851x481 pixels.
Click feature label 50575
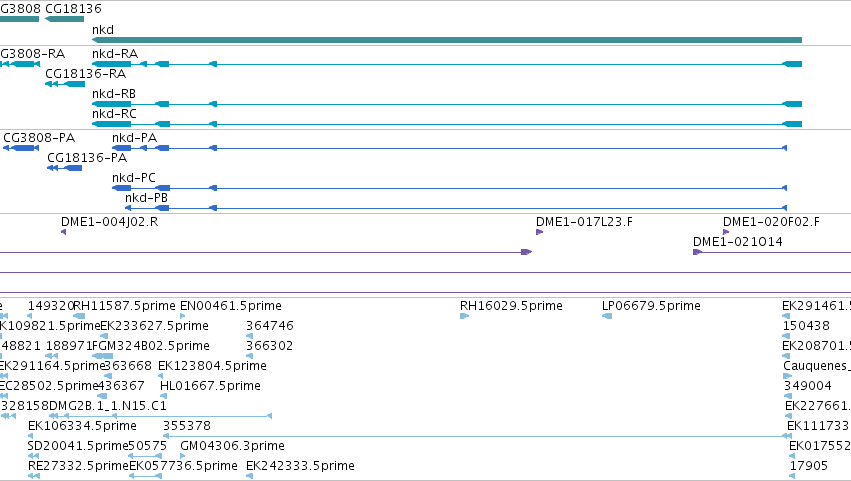point(148,447)
